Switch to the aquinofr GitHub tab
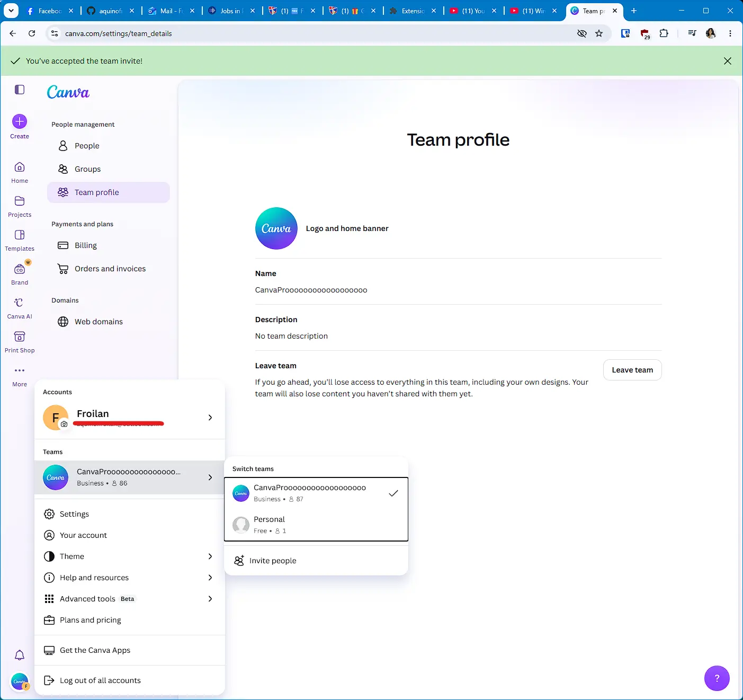This screenshot has width=743, height=700. 111,11
